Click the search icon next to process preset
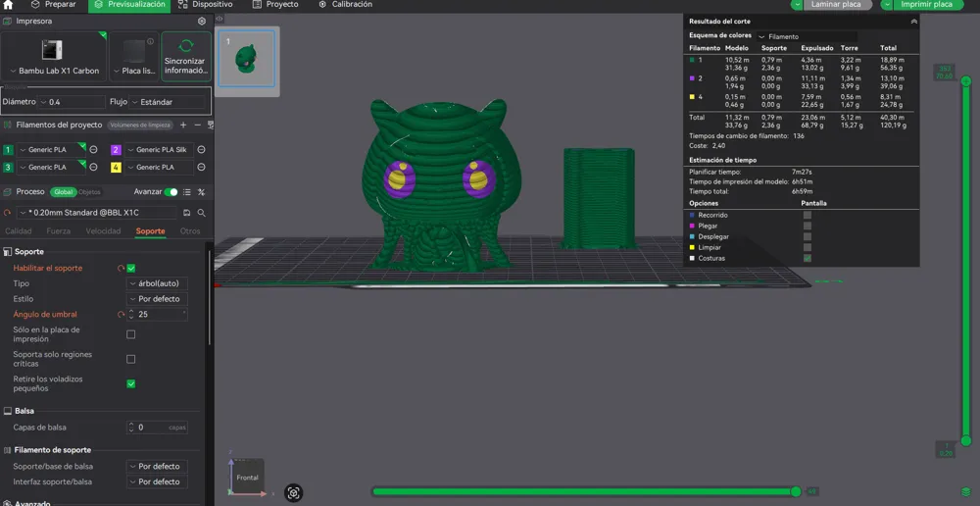 coord(201,213)
